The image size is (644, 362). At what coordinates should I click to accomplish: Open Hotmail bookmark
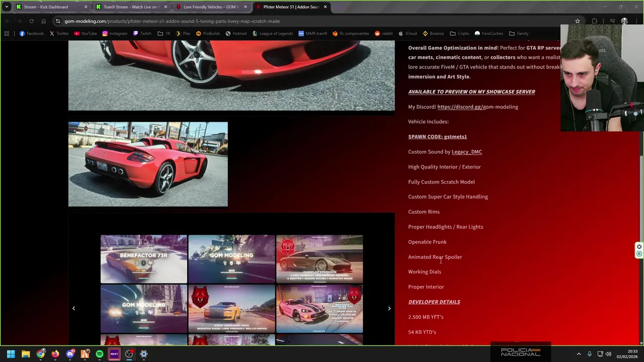pyautogui.click(x=236, y=34)
